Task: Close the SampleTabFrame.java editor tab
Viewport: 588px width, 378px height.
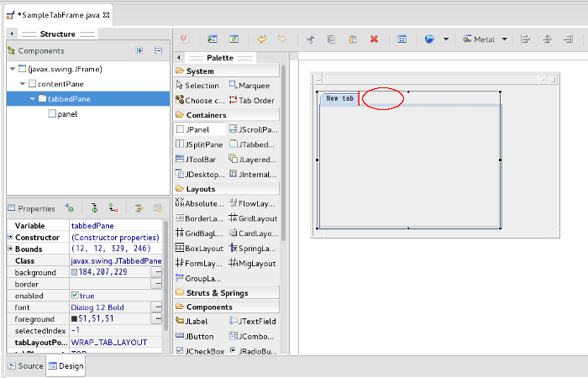Action: coord(107,15)
